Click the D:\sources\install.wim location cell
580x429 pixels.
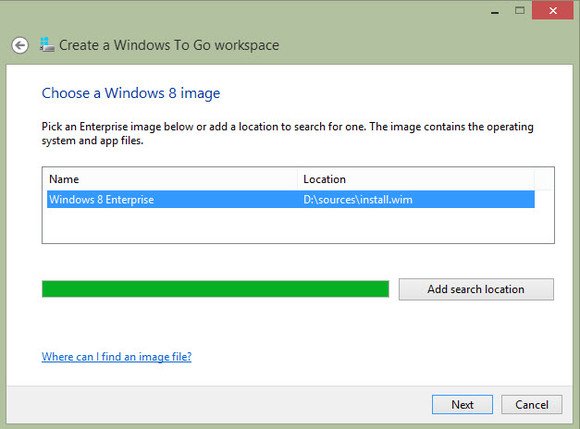358,200
